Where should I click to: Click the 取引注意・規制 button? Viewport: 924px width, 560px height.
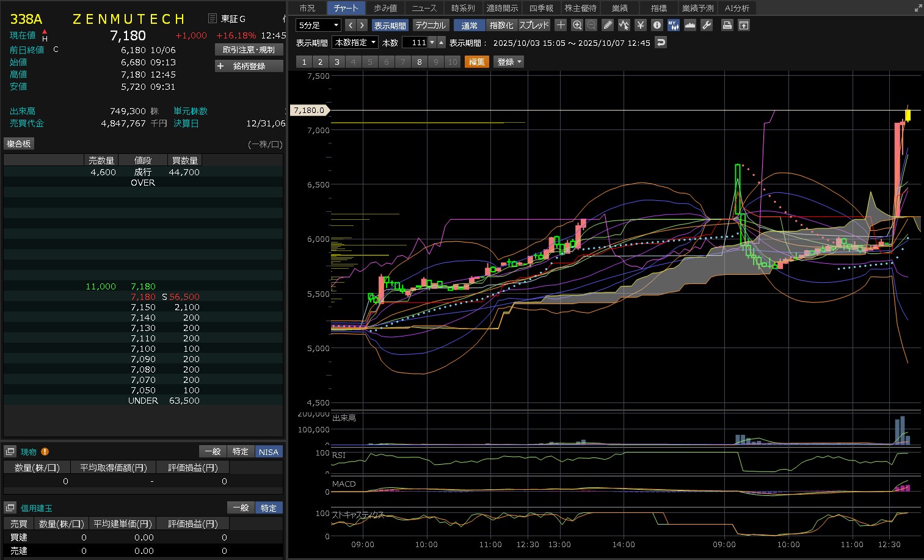249,49
